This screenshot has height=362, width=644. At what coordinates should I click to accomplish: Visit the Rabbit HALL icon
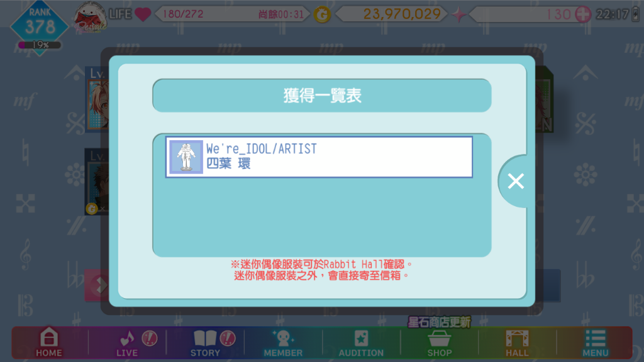(x=517, y=343)
